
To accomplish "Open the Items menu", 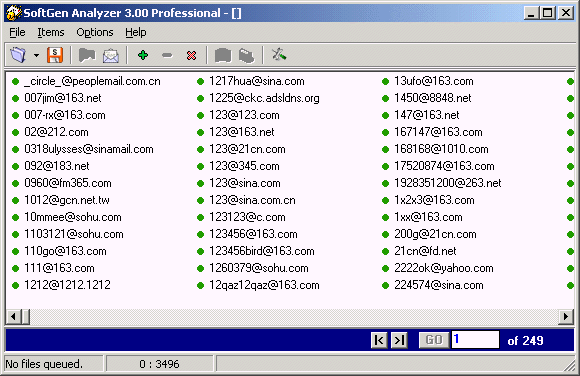I will click(51, 33).
